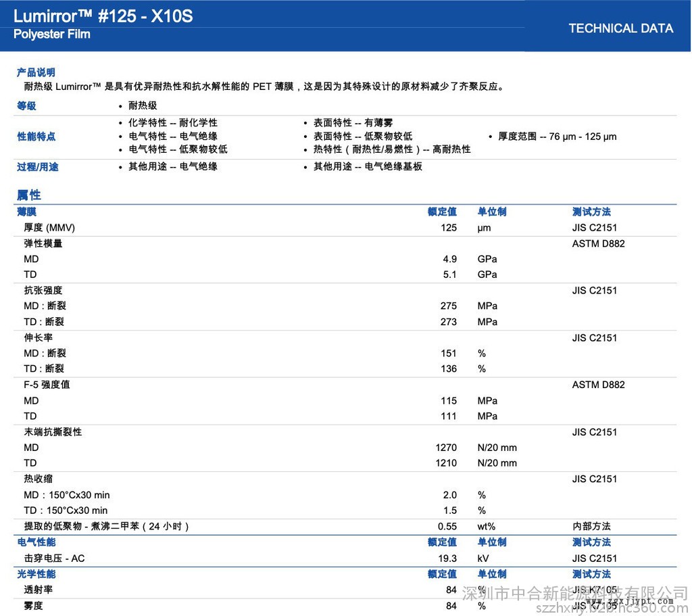Screen dimensions: 692x616
Task: Select the 末端抗撕裂性 property label
Action: pos(53,431)
